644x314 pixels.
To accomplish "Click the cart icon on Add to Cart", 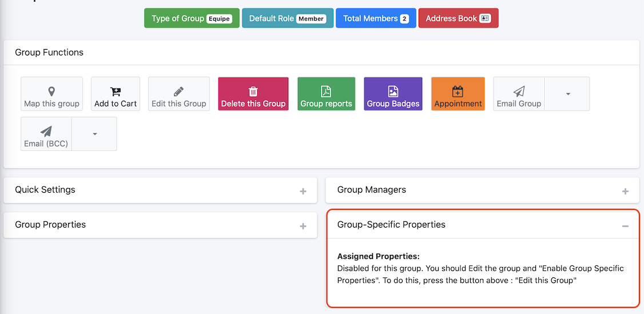I will pyautogui.click(x=116, y=91).
